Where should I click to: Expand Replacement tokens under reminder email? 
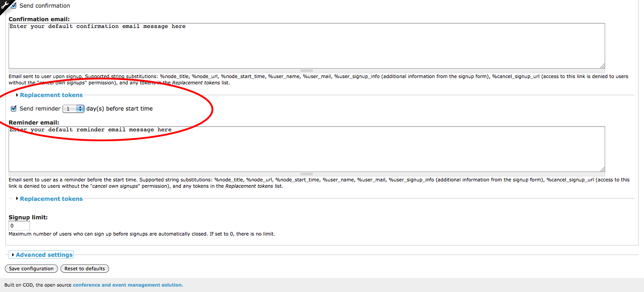click(51, 199)
